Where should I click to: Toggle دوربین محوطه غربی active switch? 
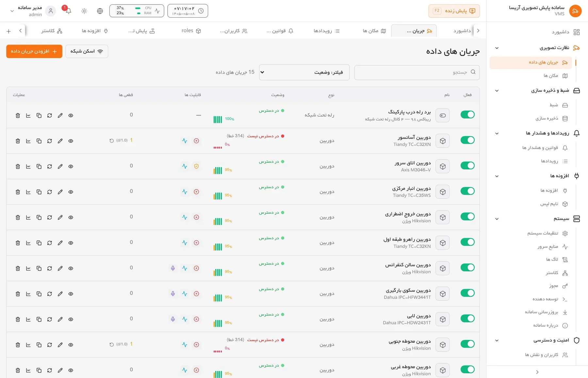[467, 370]
